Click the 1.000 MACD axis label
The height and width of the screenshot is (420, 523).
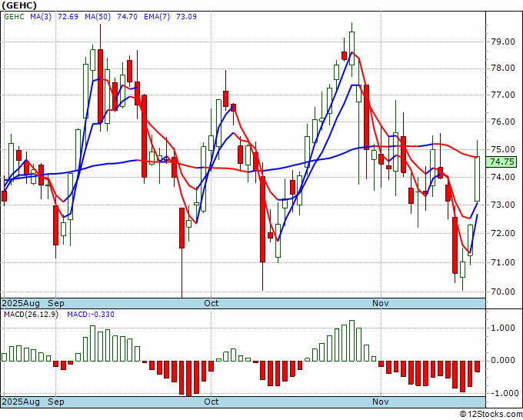pyautogui.click(x=503, y=328)
